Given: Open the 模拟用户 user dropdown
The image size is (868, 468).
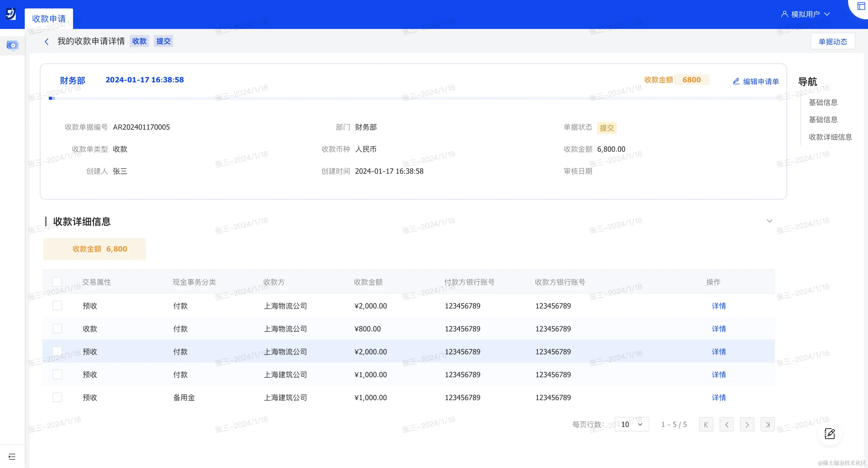Looking at the screenshot, I should tap(805, 14).
